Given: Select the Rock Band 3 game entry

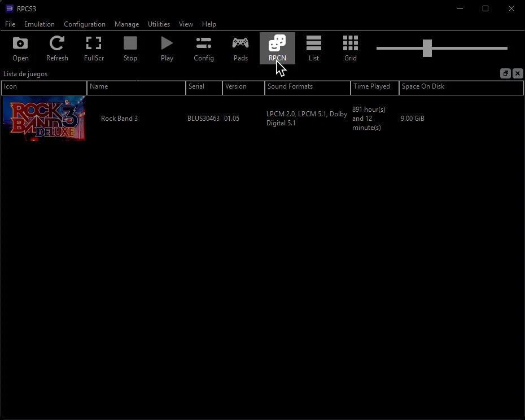Looking at the screenshot, I should [x=119, y=119].
